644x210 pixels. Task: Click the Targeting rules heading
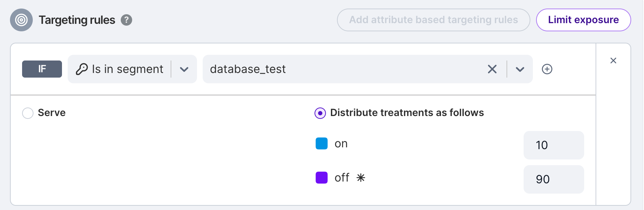(x=77, y=20)
